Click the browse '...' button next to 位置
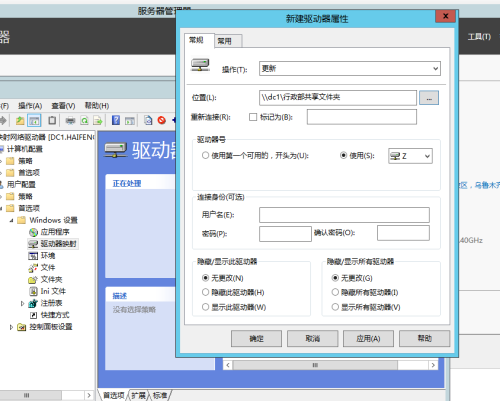This screenshot has height=401, width=500. point(429,98)
